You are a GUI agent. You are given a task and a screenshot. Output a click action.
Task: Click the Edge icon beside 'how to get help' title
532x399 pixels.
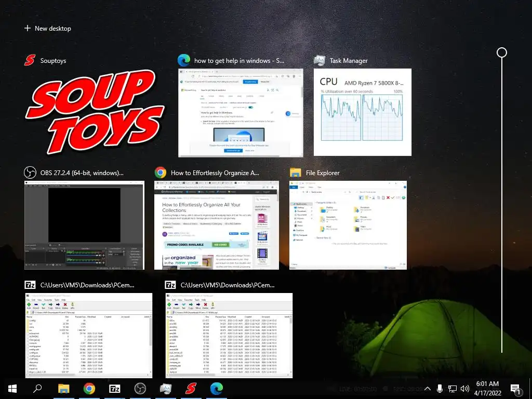tap(184, 60)
